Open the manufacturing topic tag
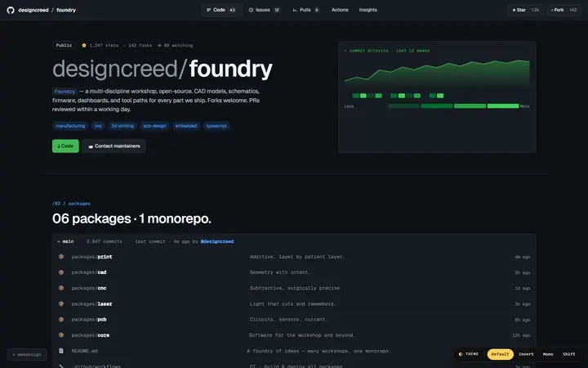 click(70, 126)
